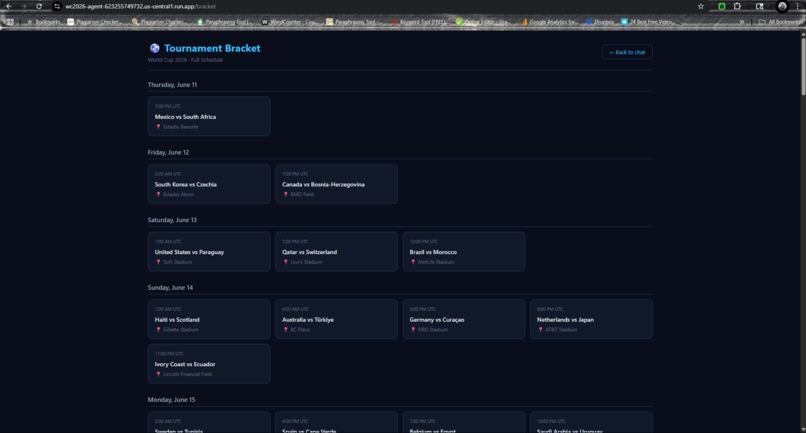The image size is (806, 433).
Task: Open the Dropbox bookmark
Action: (599, 22)
